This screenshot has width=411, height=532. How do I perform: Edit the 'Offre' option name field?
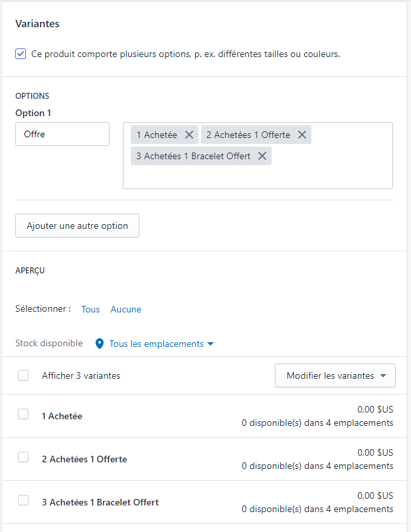tap(62, 134)
